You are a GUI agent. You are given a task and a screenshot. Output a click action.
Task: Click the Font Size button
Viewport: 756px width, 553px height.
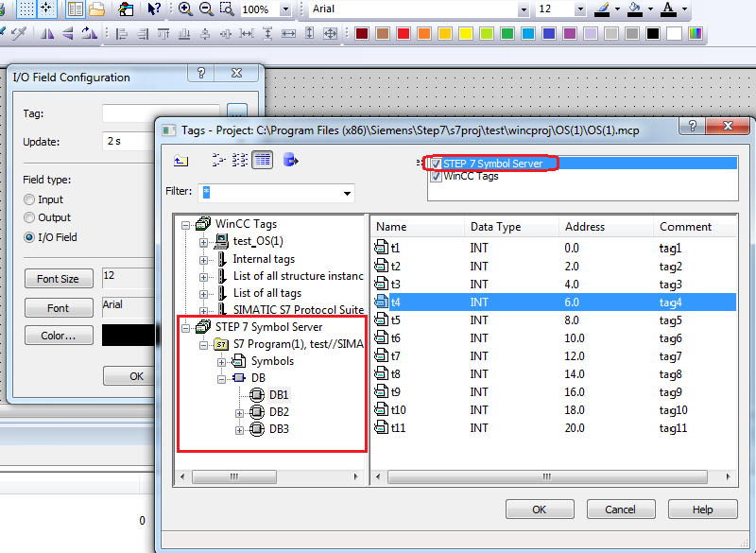(59, 279)
